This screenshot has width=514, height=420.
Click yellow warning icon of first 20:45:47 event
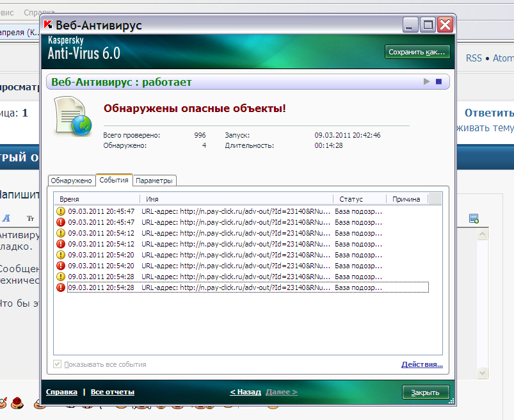[x=61, y=211]
